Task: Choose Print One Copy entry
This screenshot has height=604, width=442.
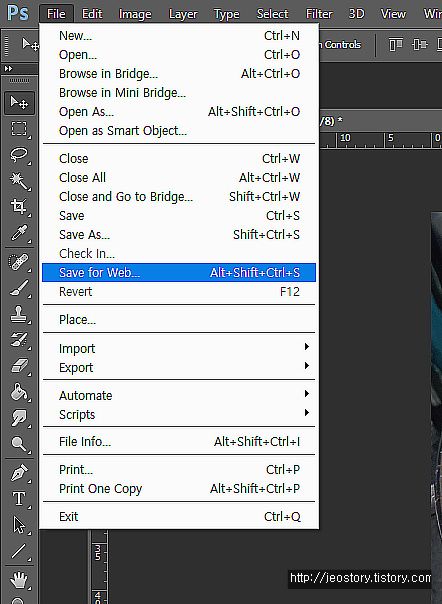Action: tap(179, 488)
